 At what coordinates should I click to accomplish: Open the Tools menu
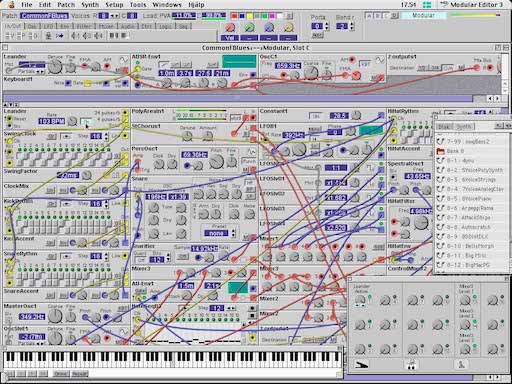click(x=138, y=5)
